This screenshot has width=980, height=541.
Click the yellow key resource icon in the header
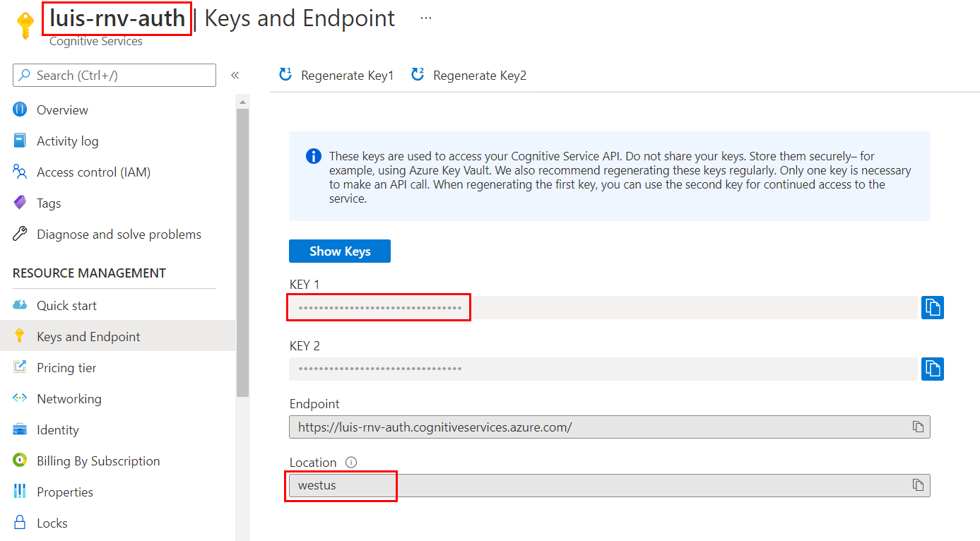[25, 25]
